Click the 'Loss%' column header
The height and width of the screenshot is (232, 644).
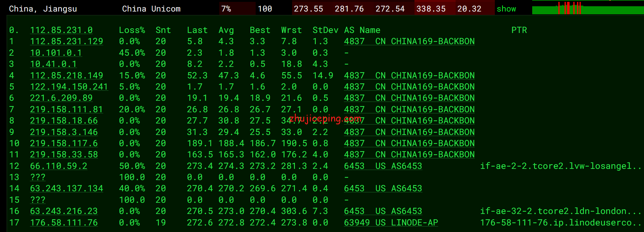132,30
